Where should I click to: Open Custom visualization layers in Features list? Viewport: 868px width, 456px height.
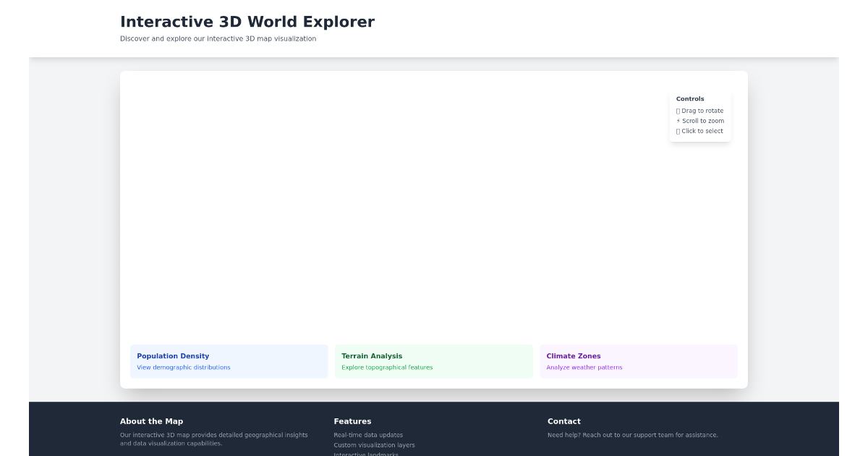(374, 444)
